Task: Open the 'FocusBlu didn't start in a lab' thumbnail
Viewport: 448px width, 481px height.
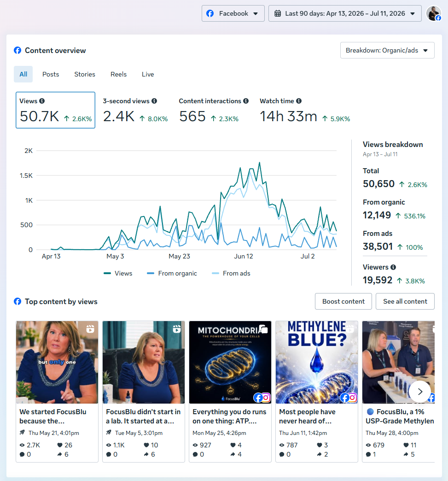Action: pos(144,362)
